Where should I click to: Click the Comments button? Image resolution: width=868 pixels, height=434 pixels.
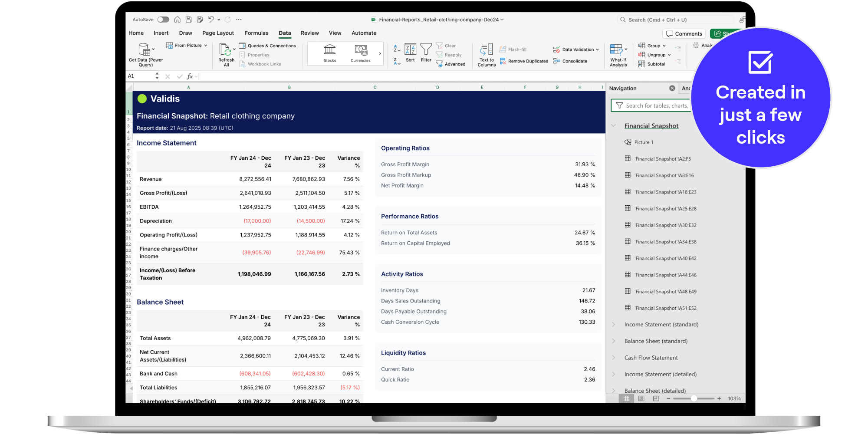coord(684,34)
